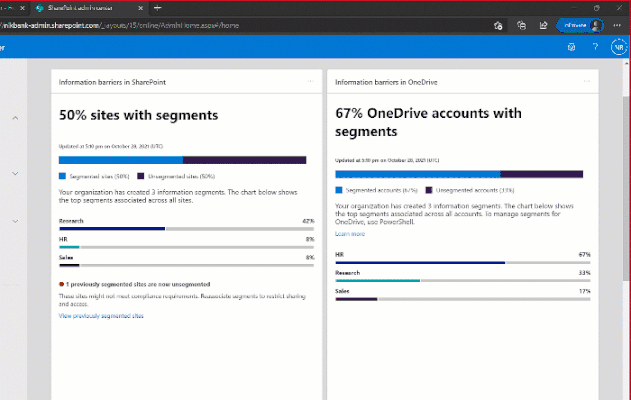Image resolution: width=631 pixels, height=400 pixels.
Task: Click the OneDrive Sales 17% progress bar
Action: (x=463, y=299)
